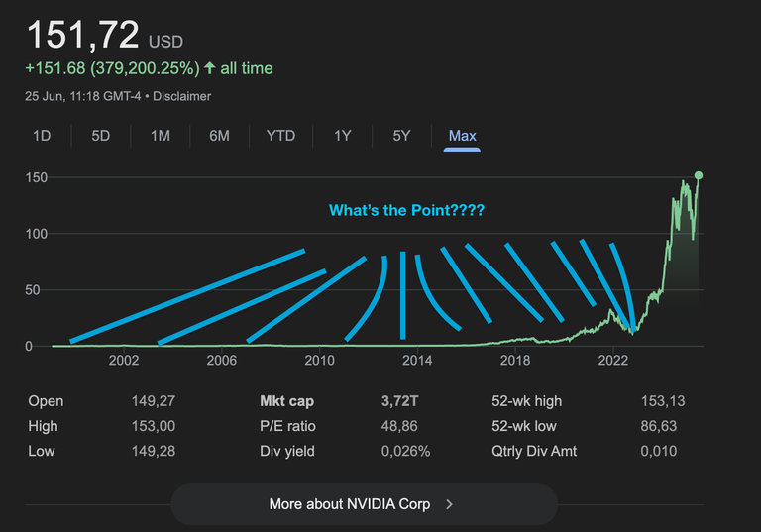Click the market cap value 3,72T
Screen dimensions: 761x532
click(399, 401)
